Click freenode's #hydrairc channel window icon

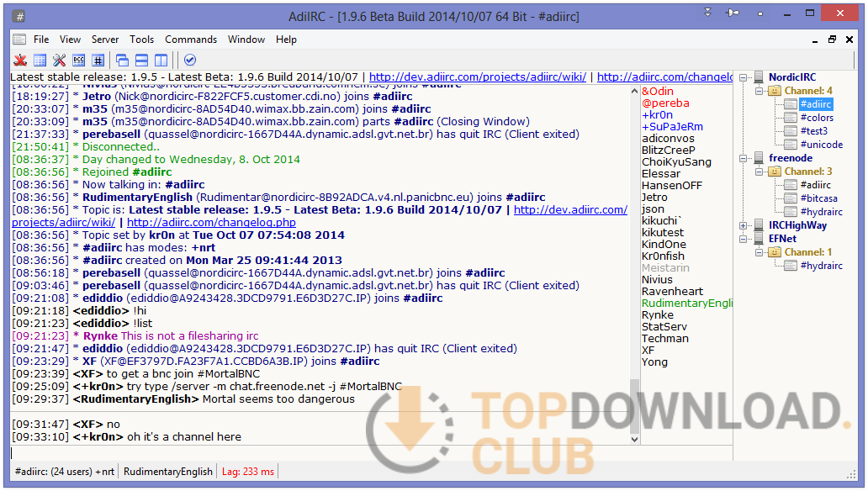(x=791, y=212)
